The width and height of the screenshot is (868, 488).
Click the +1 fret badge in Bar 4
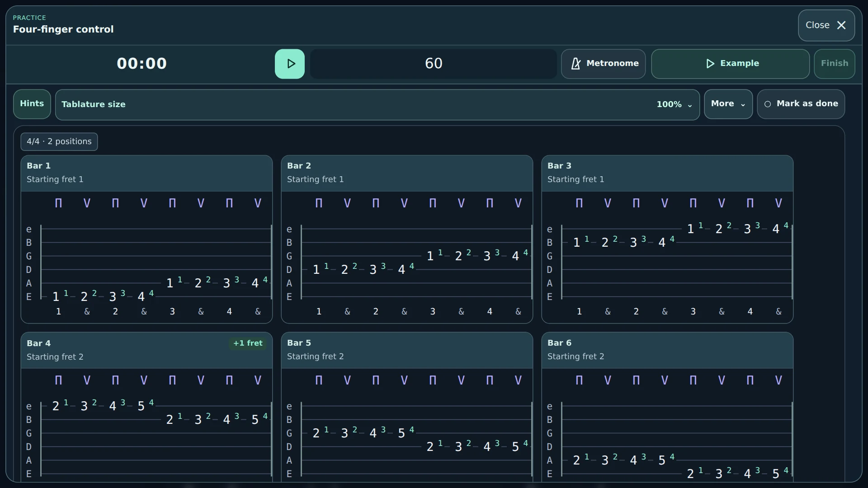[248, 343]
